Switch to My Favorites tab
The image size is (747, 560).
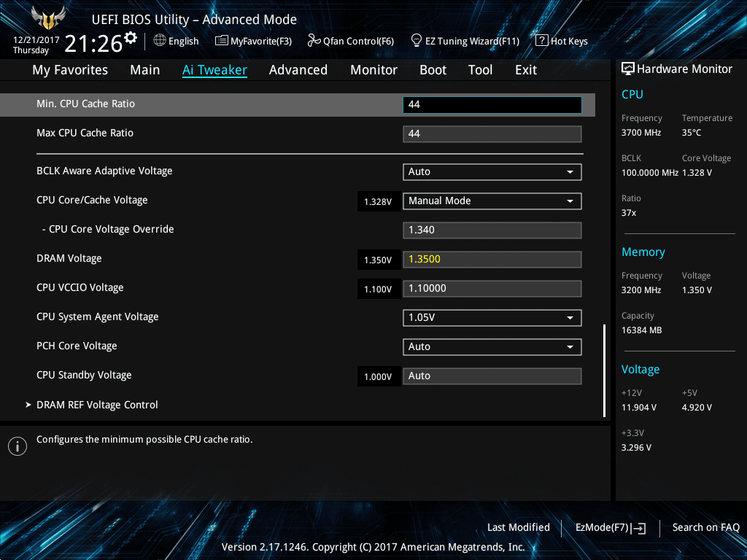70,70
